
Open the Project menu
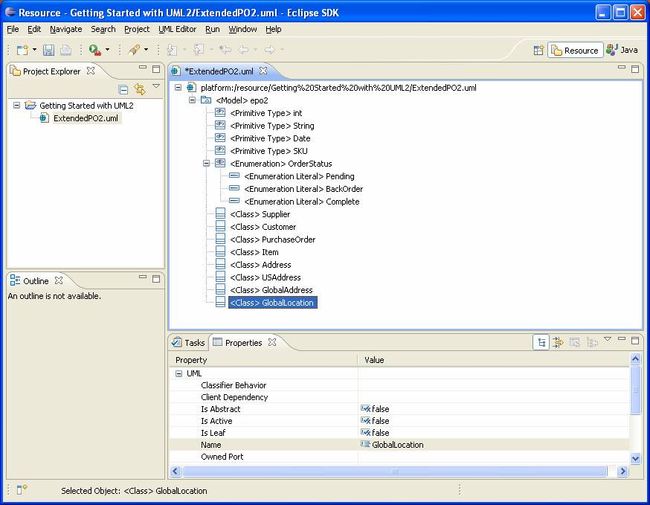tap(137, 29)
